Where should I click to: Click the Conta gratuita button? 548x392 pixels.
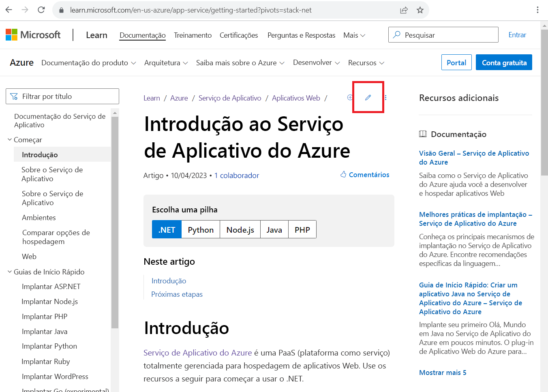[x=504, y=62]
